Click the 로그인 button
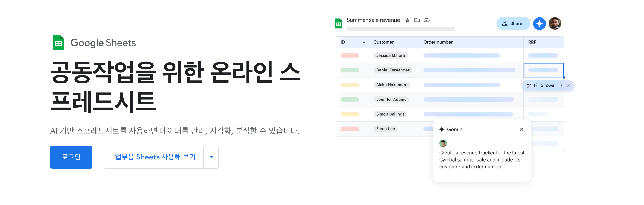Image resolution: width=644 pixels, height=205 pixels. tap(71, 157)
